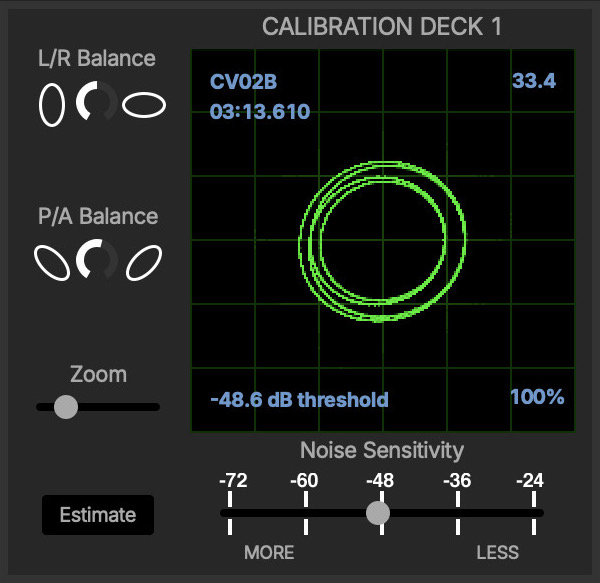
Task: Set Noise Sensitivity to the -60 tick
Action: point(305,513)
